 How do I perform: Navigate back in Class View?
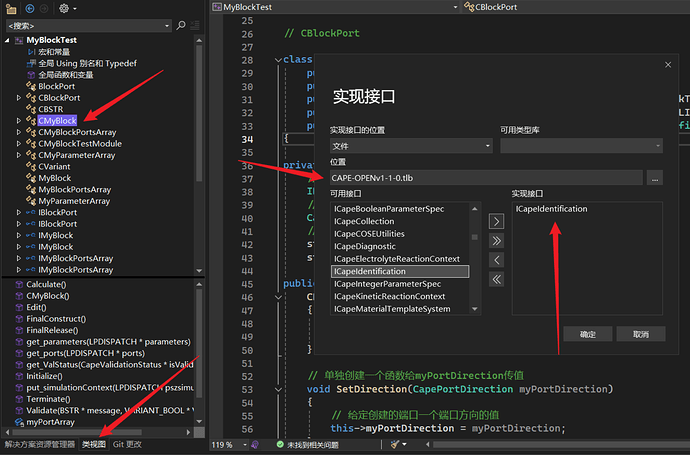click(30, 8)
